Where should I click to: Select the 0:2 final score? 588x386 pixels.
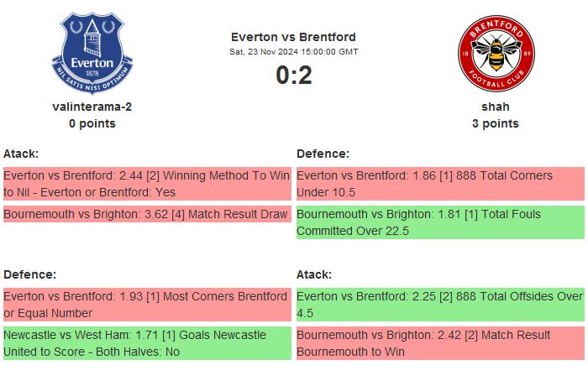[293, 76]
